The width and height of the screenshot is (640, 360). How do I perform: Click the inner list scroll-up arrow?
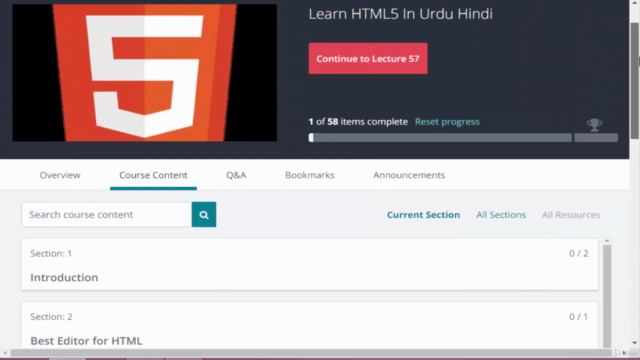tap(607, 241)
